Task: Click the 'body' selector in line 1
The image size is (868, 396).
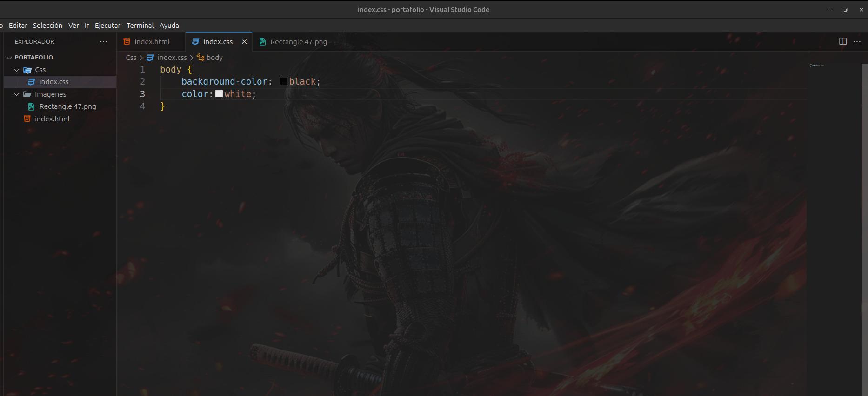Action: 171,70
